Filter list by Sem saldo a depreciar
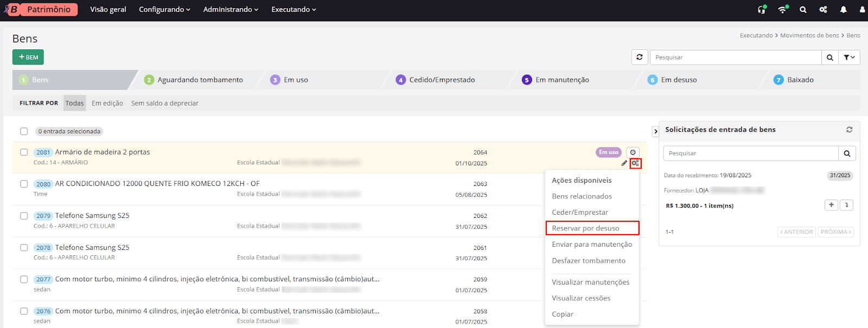 coord(164,103)
